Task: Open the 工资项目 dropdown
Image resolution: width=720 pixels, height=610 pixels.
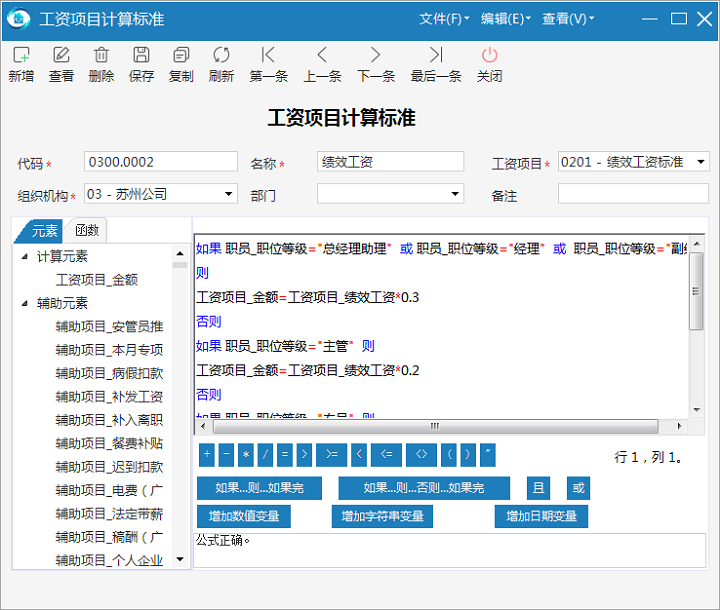Action: point(701,162)
